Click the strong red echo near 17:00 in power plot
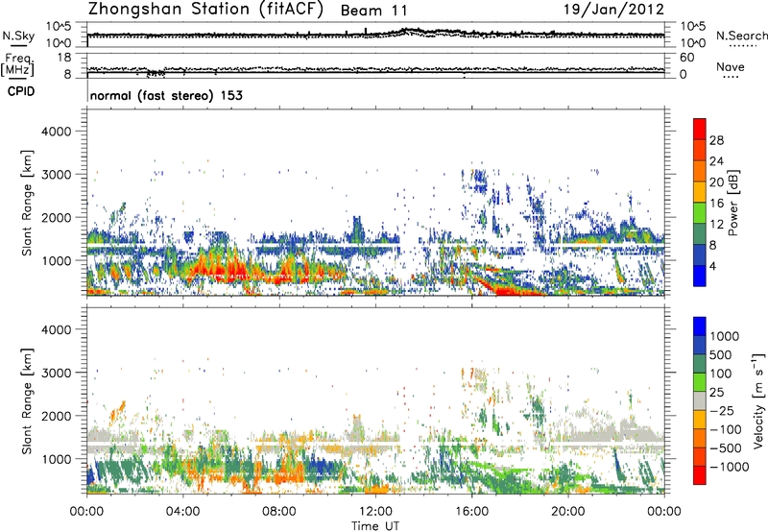Viewport: 768px width, 532px height. 512,291
